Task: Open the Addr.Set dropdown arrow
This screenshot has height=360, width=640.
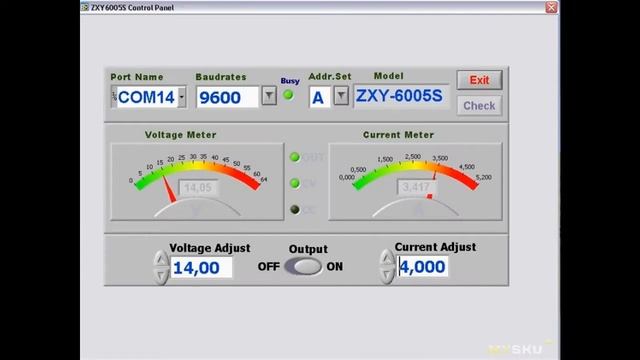Action: (x=341, y=96)
